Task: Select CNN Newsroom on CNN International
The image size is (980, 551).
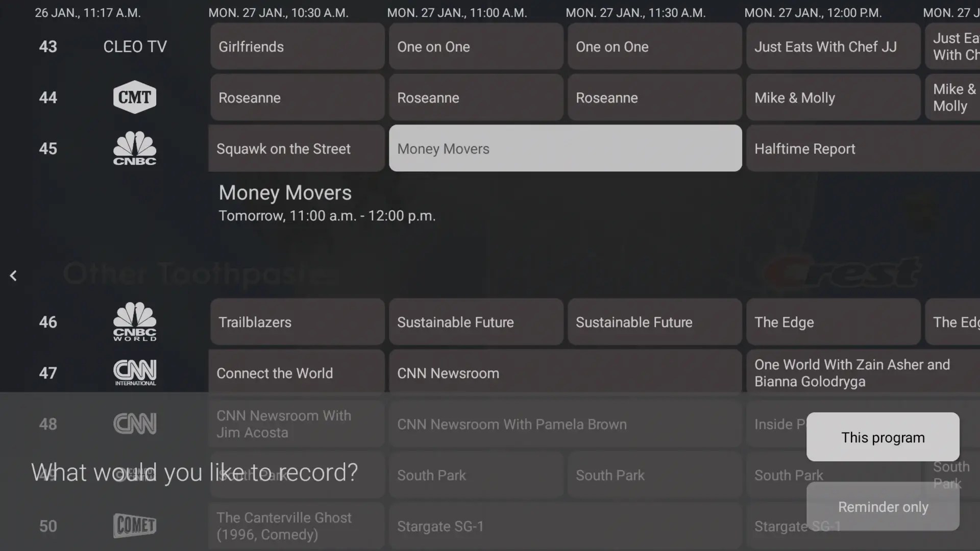Action: [x=566, y=373]
